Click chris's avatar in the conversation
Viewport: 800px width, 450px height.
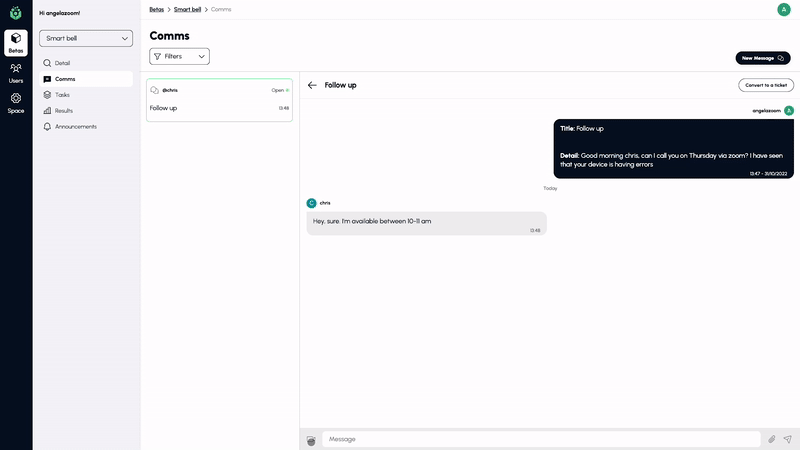pyautogui.click(x=311, y=203)
